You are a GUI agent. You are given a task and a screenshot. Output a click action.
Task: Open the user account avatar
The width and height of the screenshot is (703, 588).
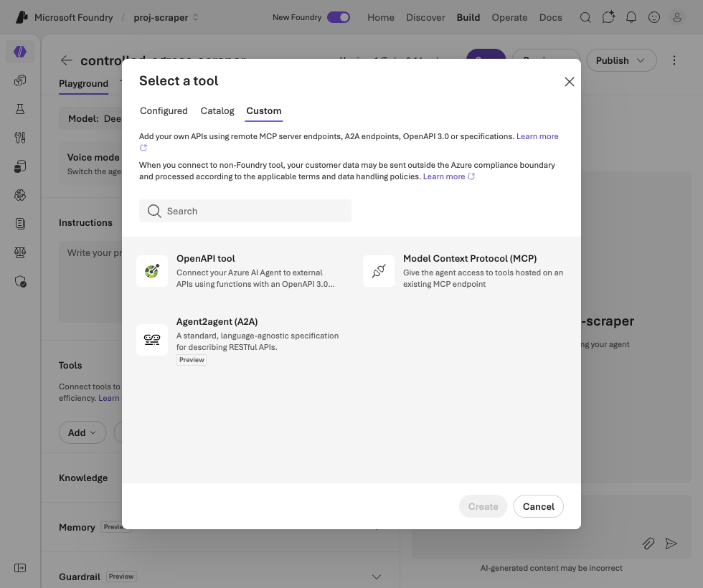point(677,17)
